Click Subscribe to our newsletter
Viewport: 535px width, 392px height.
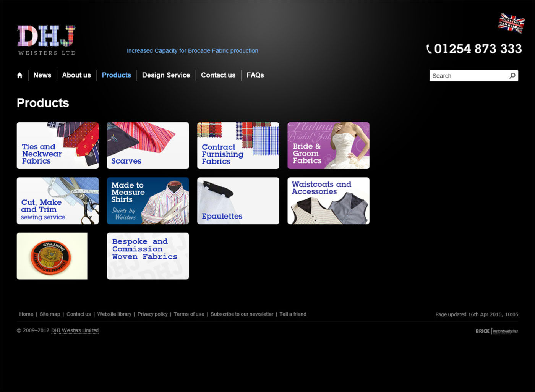[242, 314]
